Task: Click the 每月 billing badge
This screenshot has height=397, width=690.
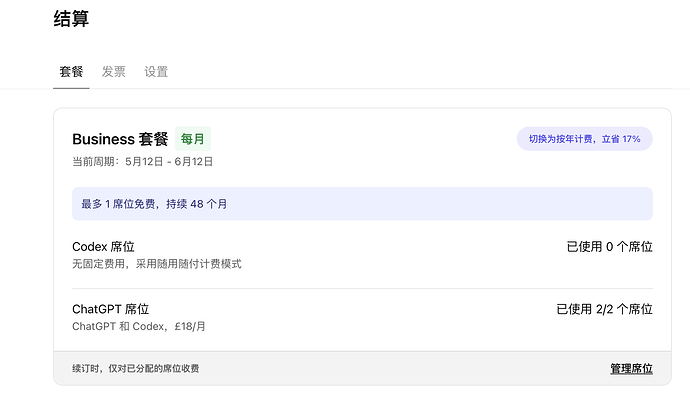Action: (x=193, y=139)
